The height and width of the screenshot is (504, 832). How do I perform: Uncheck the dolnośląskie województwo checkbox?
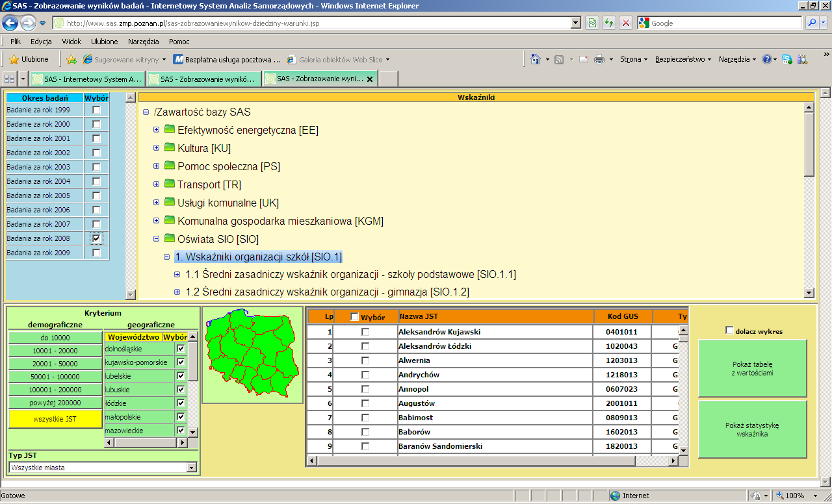pyautogui.click(x=181, y=348)
